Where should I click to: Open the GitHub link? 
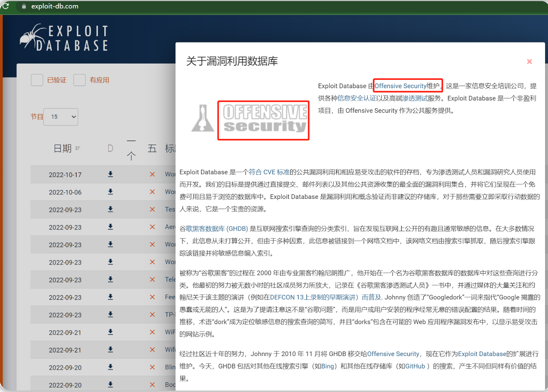tap(415, 366)
